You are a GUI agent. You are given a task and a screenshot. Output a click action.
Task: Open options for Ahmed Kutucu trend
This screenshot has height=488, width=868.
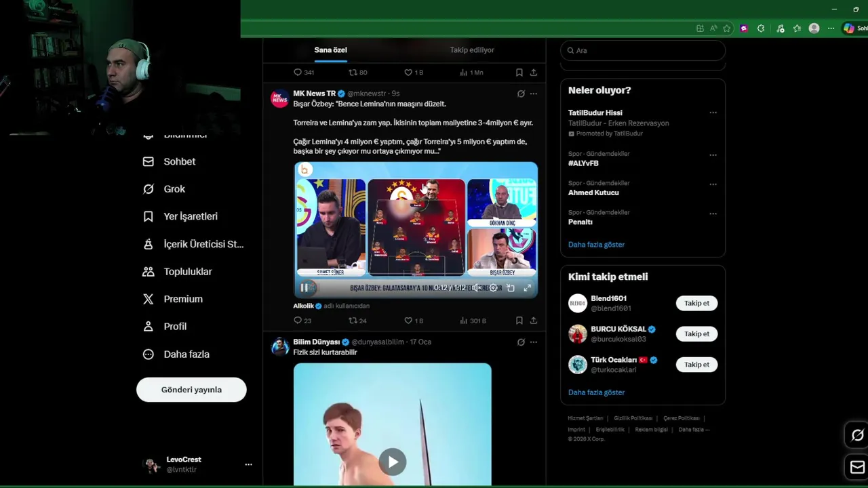coord(713,184)
